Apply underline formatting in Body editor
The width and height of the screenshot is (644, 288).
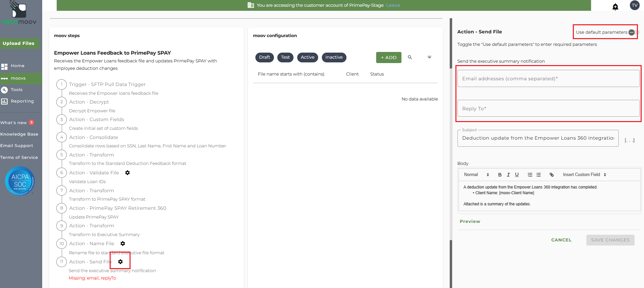click(x=517, y=175)
